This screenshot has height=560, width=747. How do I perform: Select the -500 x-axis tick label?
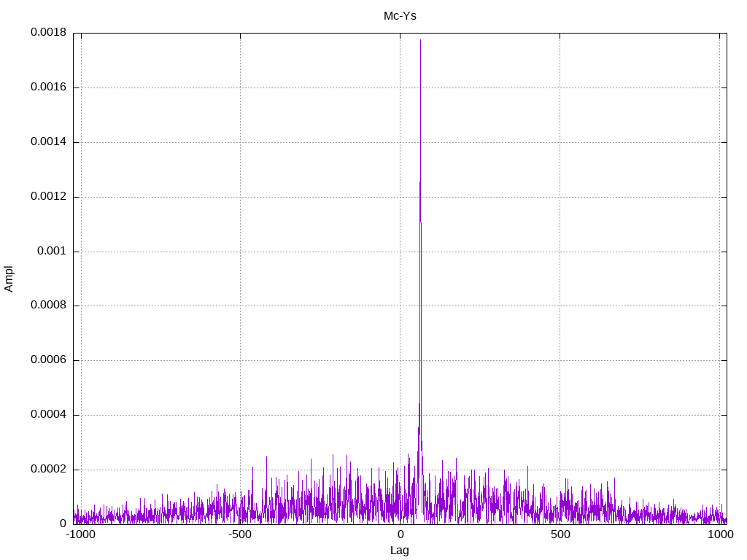pos(240,534)
